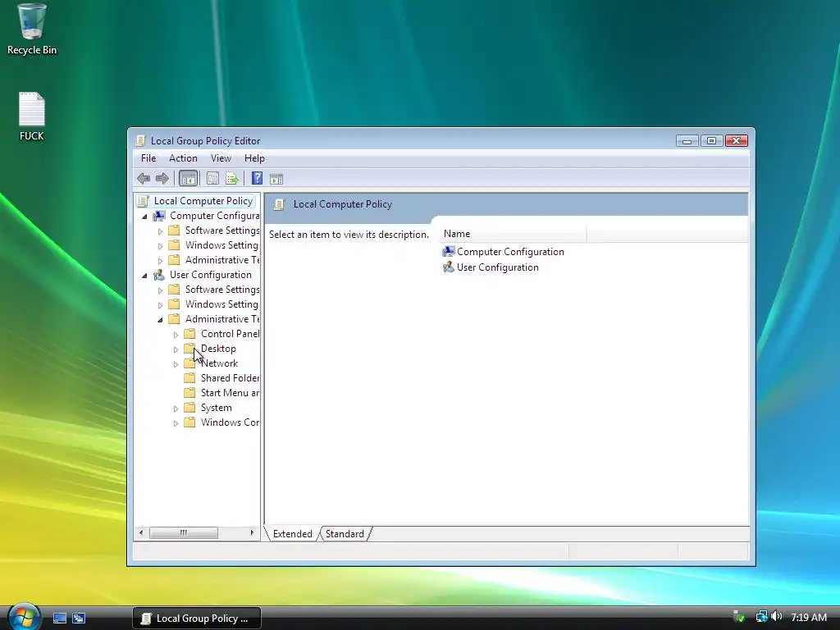Image resolution: width=840 pixels, height=630 pixels.
Task: Select 'Computer Configuration' text in the Name list
Action: click(x=510, y=252)
